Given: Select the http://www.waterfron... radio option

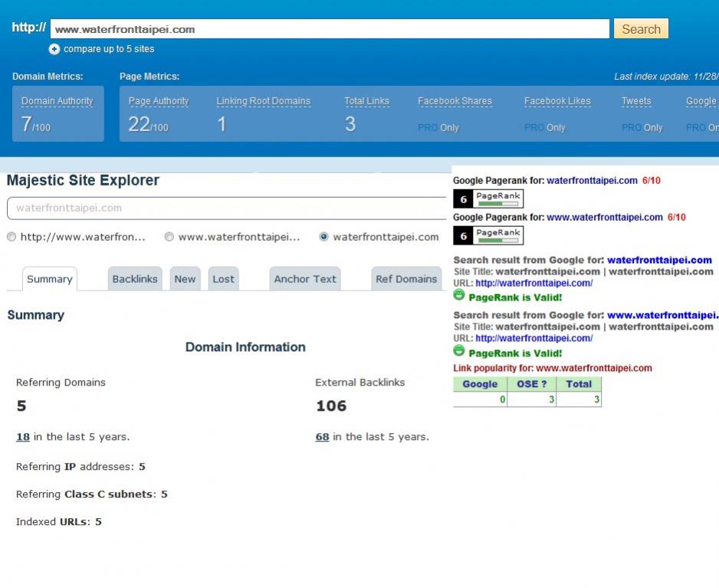Looking at the screenshot, I should [x=11, y=237].
